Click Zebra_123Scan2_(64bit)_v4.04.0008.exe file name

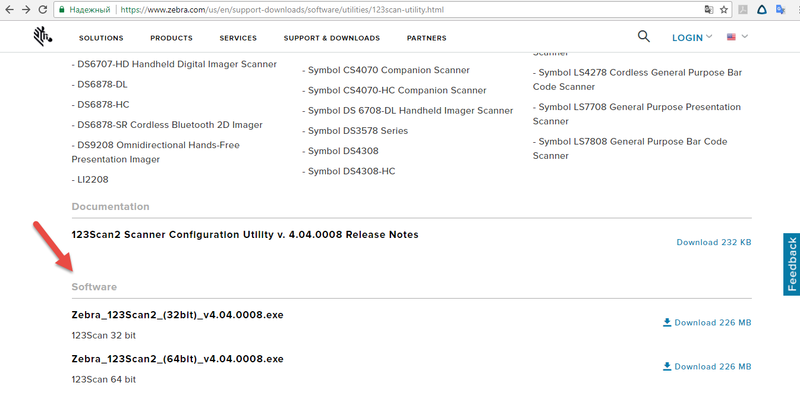tap(178, 359)
